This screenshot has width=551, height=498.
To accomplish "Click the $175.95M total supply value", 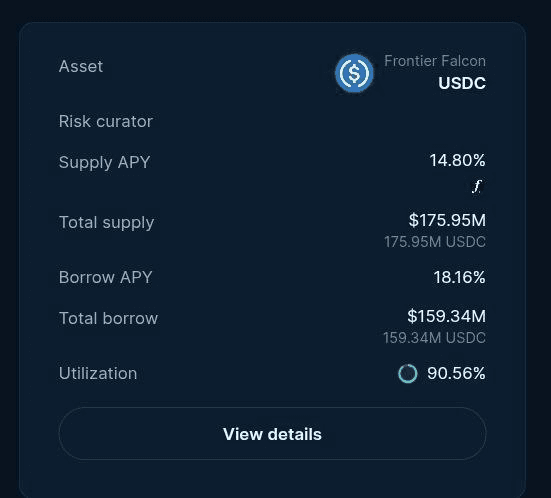I will pos(447,220).
